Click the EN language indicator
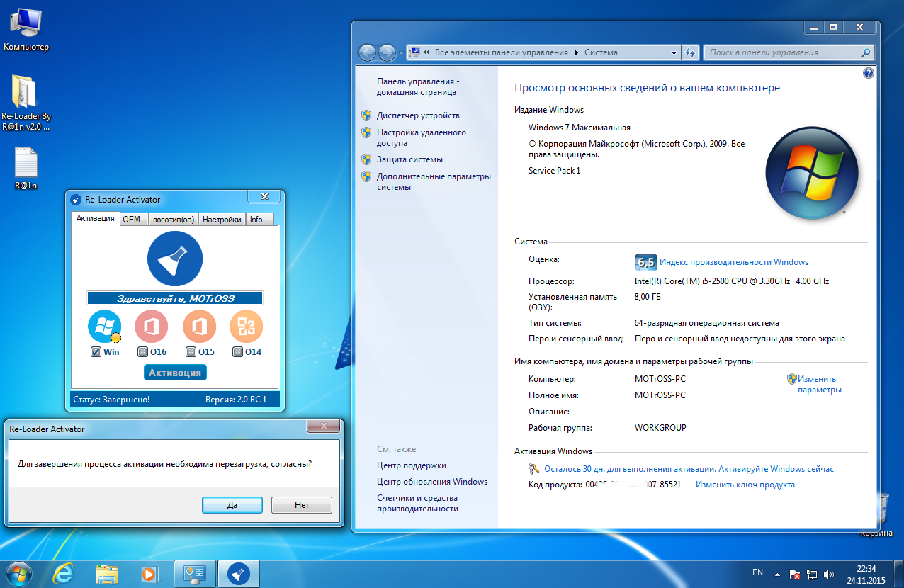This screenshot has width=904, height=588. [757, 572]
